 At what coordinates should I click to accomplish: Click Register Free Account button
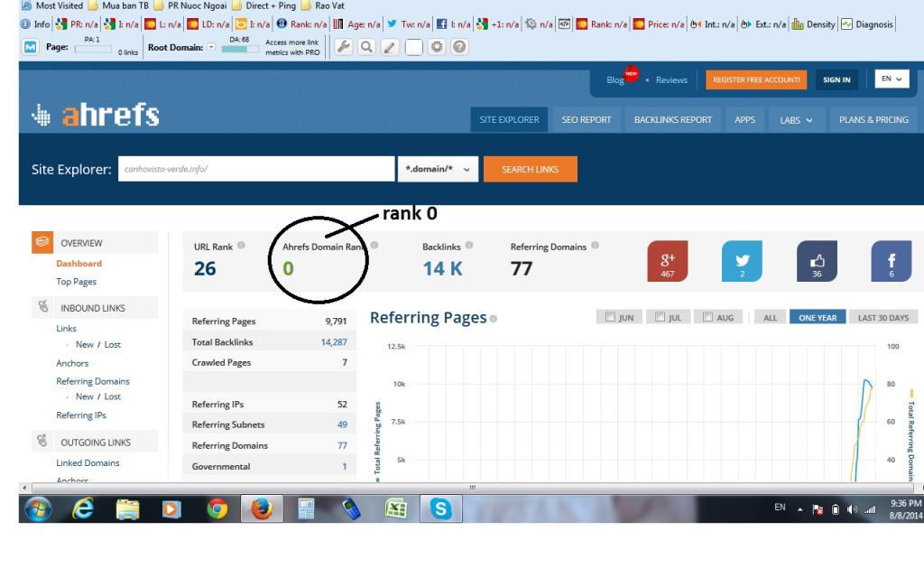[x=756, y=79]
